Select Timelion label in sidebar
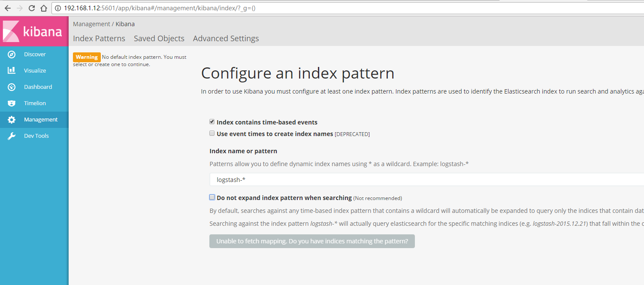The width and height of the screenshot is (644, 285). (x=35, y=103)
